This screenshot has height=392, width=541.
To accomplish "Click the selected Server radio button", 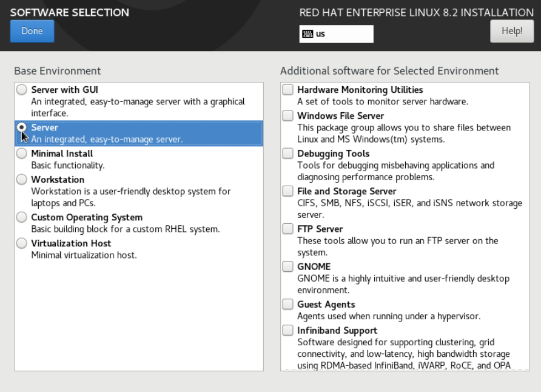I will (x=22, y=127).
